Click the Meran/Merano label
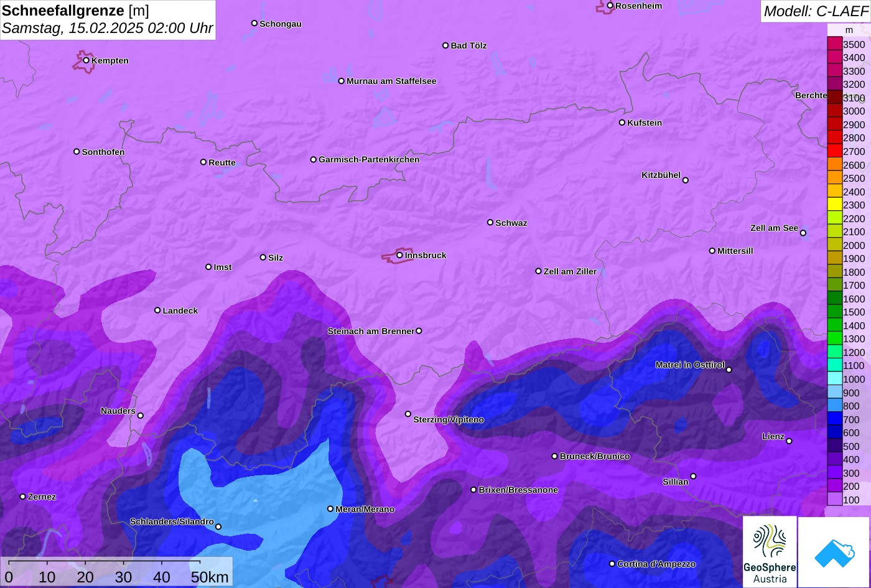Screen dimensions: 871x588 click(x=365, y=509)
